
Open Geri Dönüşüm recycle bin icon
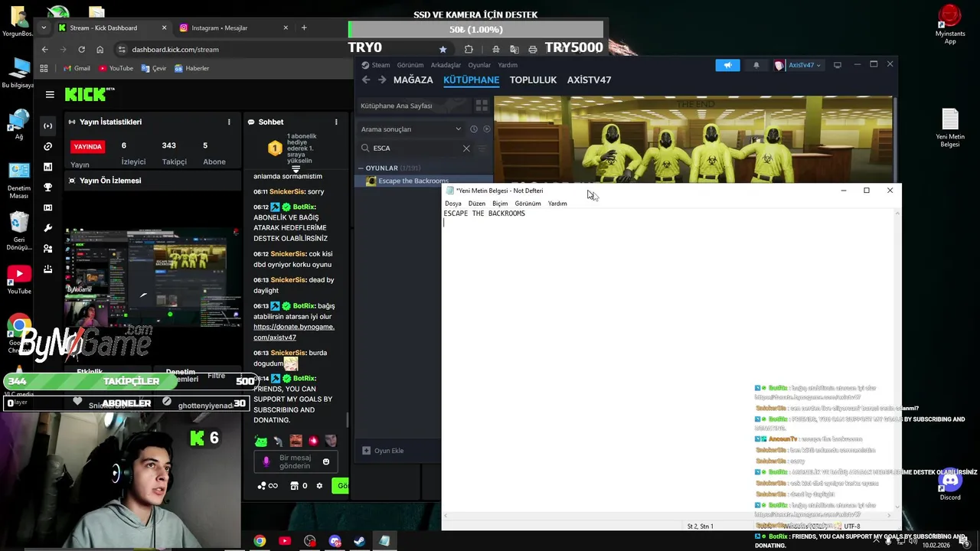[19, 231]
